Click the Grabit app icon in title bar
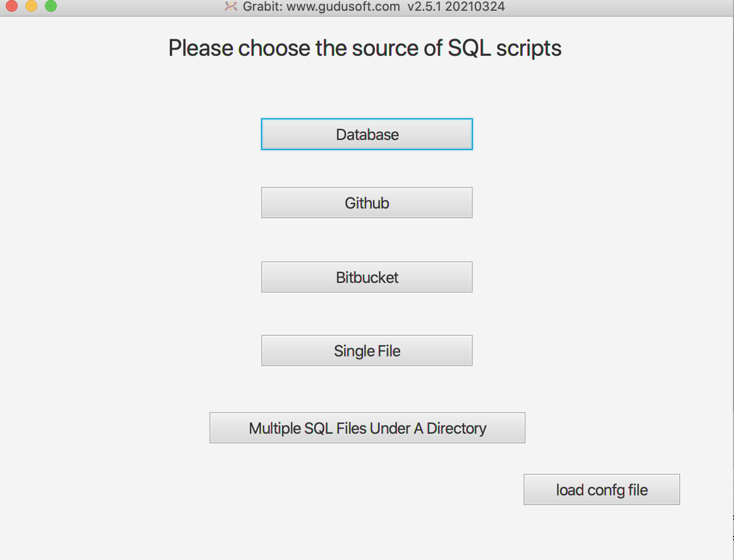This screenshot has width=734, height=560. click(231, 6)
